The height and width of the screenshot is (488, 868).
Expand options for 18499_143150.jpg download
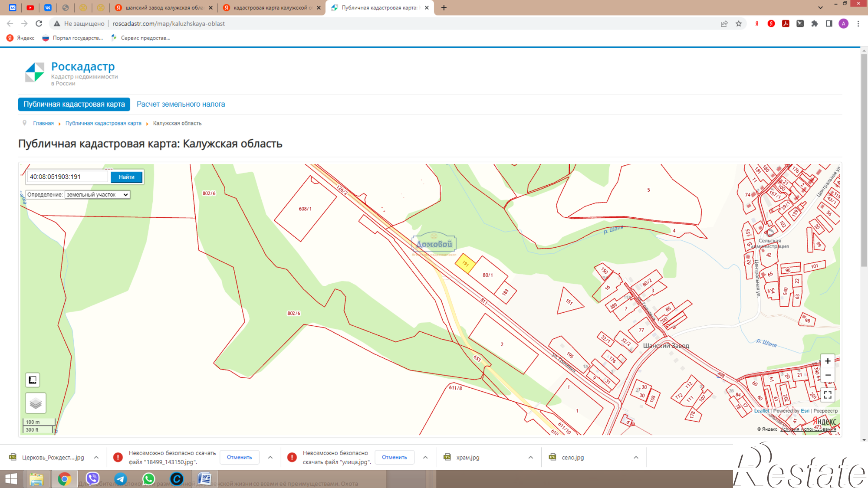point(270,457)
